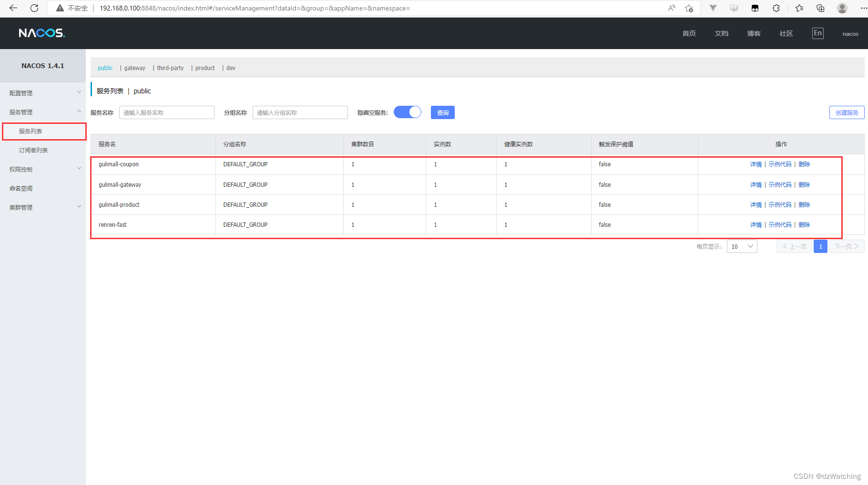Click the 分组名称 input field
This screenshot has height=485, width=868.
[x=300, y=112]
